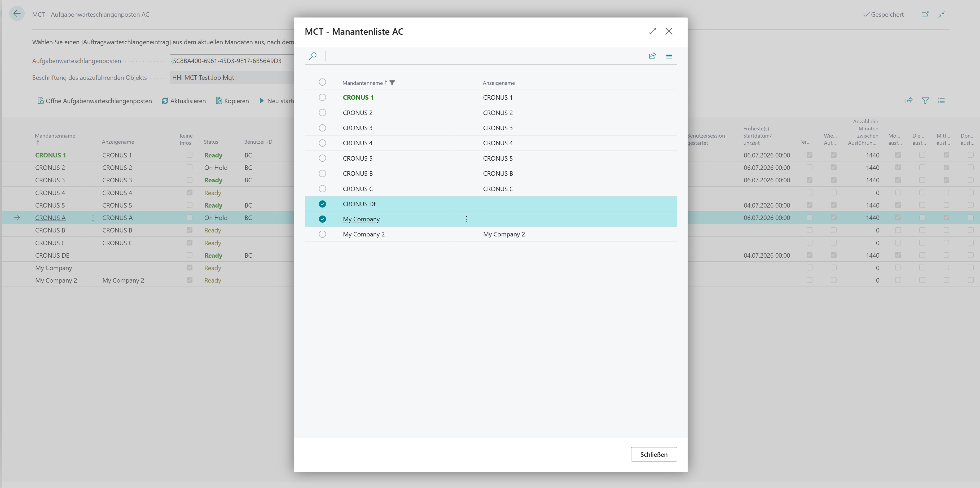The image size is (980, 488).
Task: Select the CRONUS C row in dialog
Action: point(322,189)
